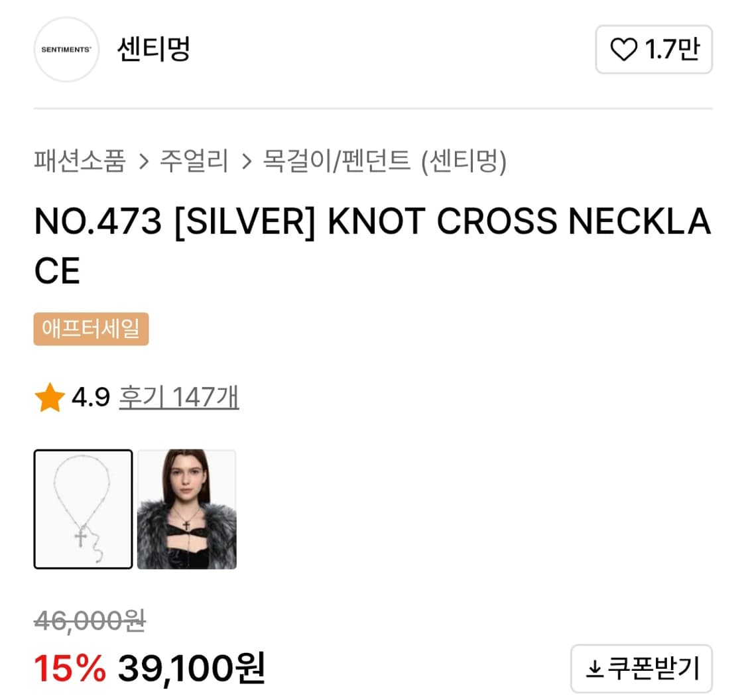Click the chevron after 주얼리
Screen dimensions: 746x700
[247, 162]
